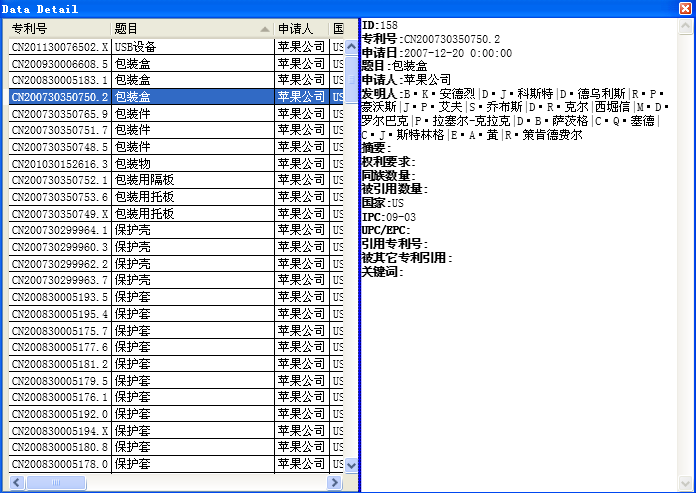Click the horizontal scrollbar thumb

[x=56, y=482]
